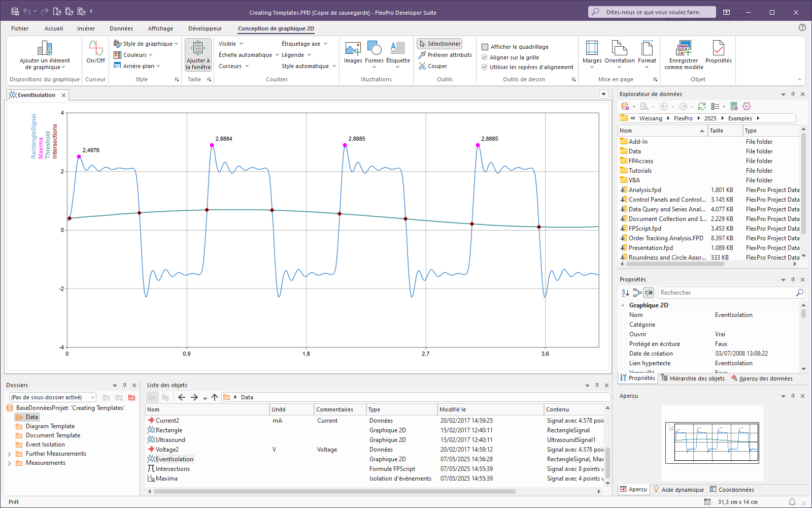Image resolution: width=812 pixels, height=508 pixels.
Task: Click Ajouter un élément de graphique
Action: pyautogui.click(x=45, y=55)
